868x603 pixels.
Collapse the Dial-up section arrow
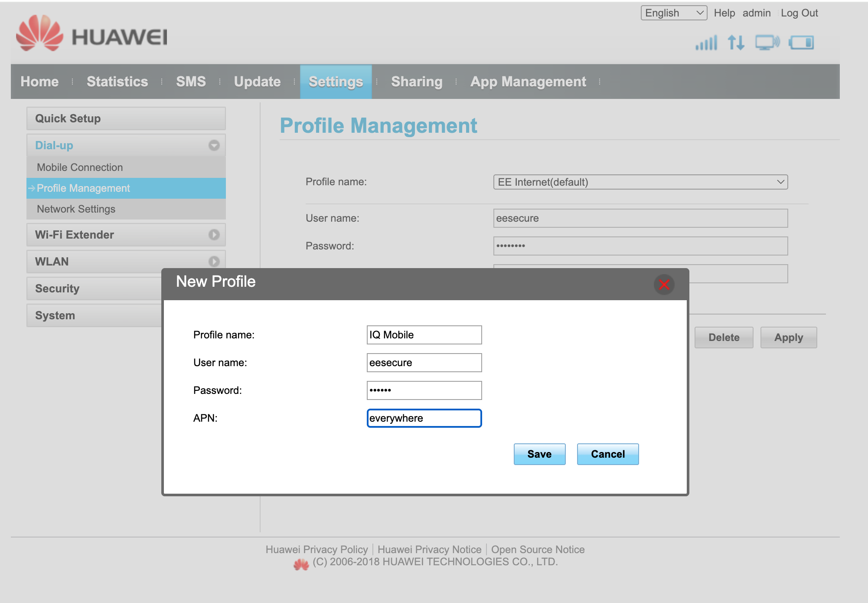[x=214, y=145]
